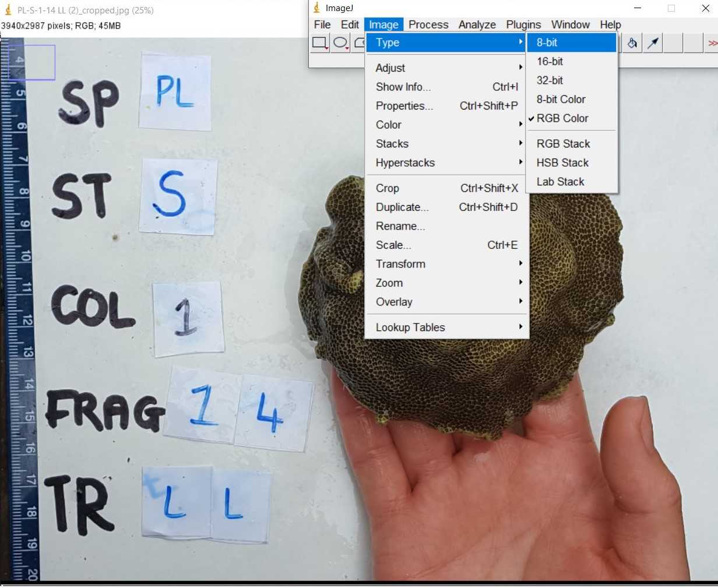This screenshot has width=718, height=588.
Task: Close the ImageJ window
Action: pos(705,8)
